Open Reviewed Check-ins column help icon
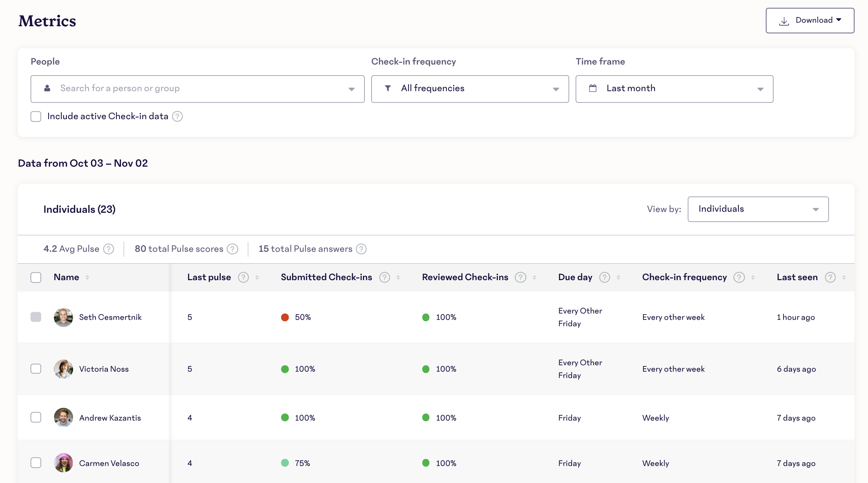The width and height of the screenshot is (868, 483). point(521,277)
